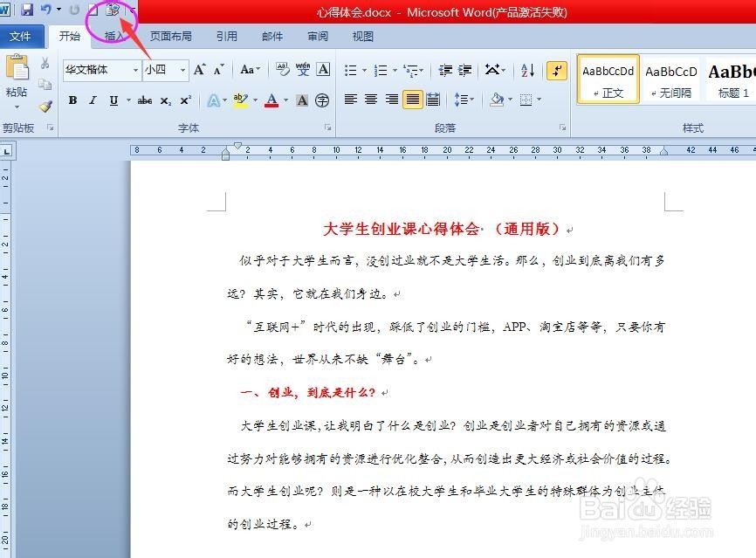
Task: Toggle the Show/Hide paragraph marks icon
Action: coord(556,70)
